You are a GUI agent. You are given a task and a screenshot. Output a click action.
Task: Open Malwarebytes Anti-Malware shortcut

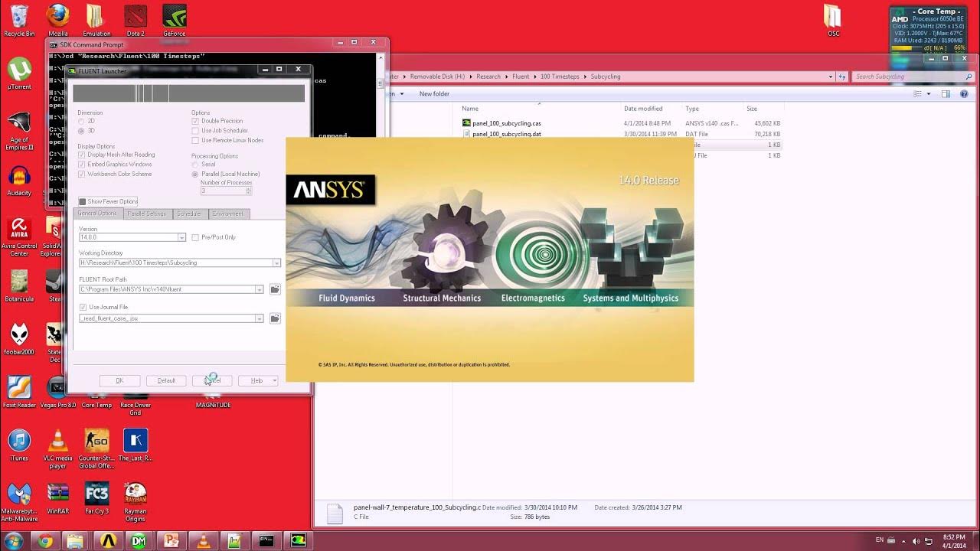point(19,501)
